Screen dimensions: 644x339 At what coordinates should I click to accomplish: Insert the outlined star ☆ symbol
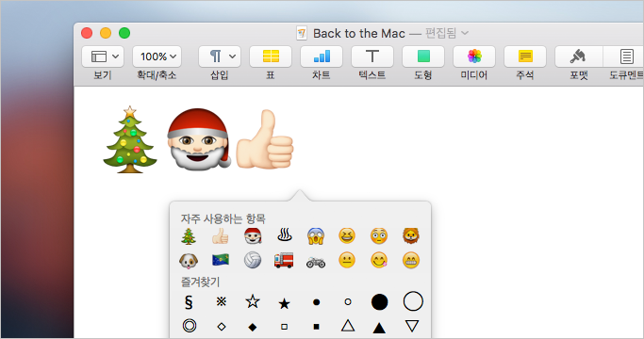tap(253, 301)
